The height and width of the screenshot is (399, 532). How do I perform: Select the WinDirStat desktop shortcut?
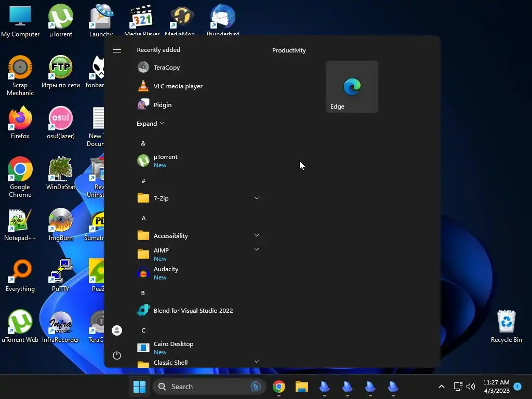[x=60, y=174]
